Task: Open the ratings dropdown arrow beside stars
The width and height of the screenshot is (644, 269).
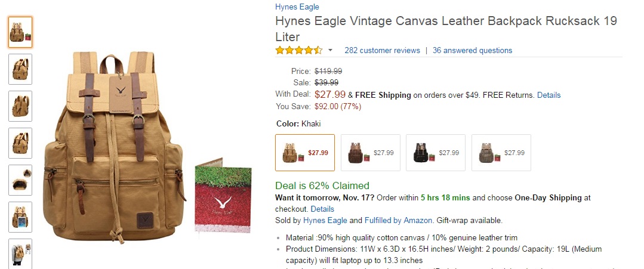Action: pyautogui.click(x=331, y=51)
